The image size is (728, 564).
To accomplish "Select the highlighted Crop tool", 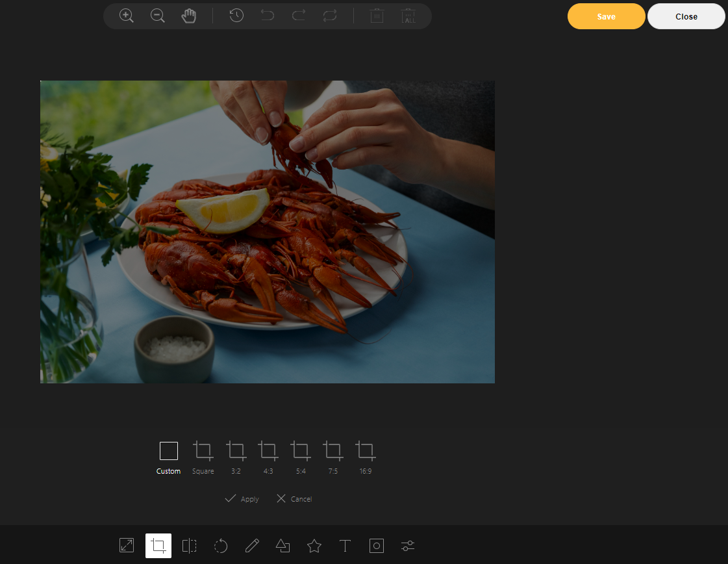I will pos(158,545).
